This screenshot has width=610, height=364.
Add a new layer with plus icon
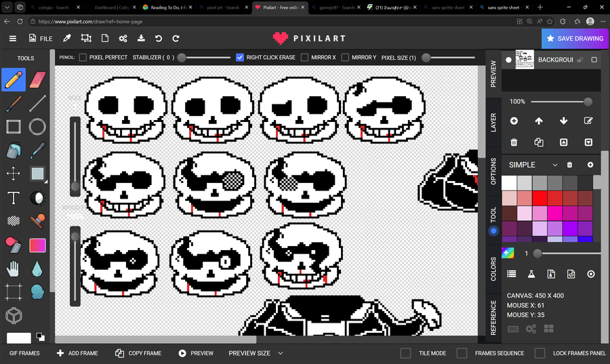[514, 121]
